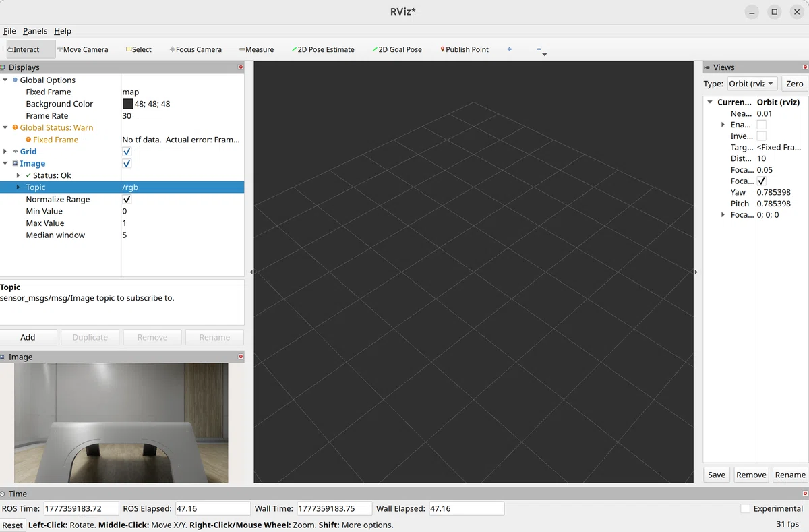This screenshot has width=809, height=532.
Task: Open the File menu
Action: pyautogui.click(x=9, y=31)
